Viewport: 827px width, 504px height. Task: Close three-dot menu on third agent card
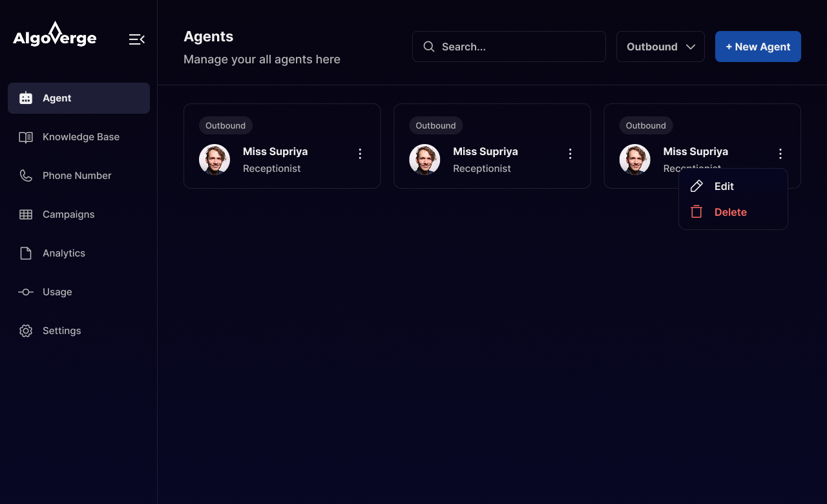(x=780, y=154)
